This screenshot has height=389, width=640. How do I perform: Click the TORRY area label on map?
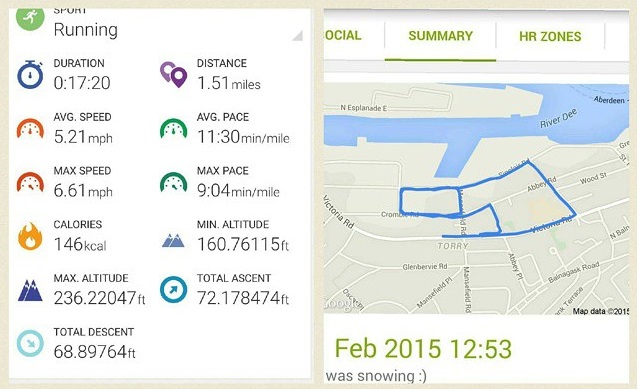[453, 246]
